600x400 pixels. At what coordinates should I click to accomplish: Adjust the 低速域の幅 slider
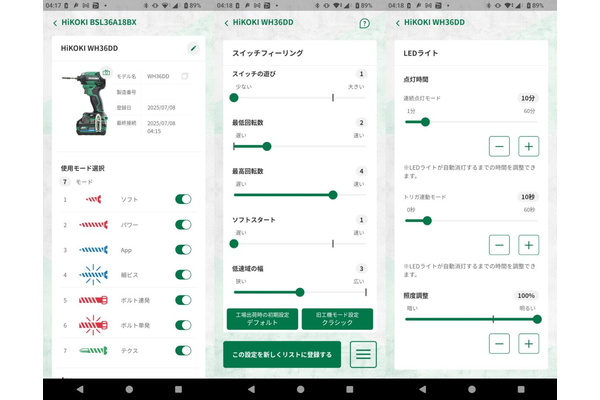(x=300, y=292)
